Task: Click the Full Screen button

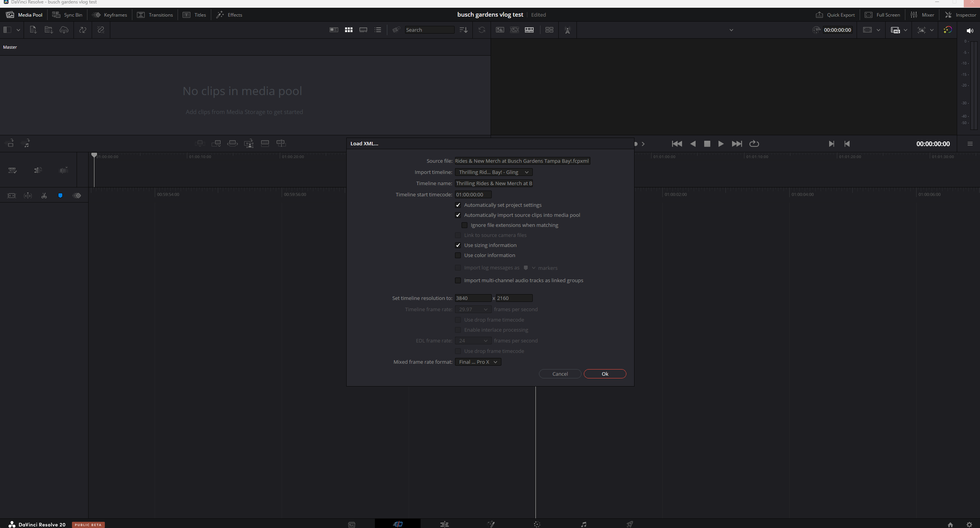Action: pos(883,15)
